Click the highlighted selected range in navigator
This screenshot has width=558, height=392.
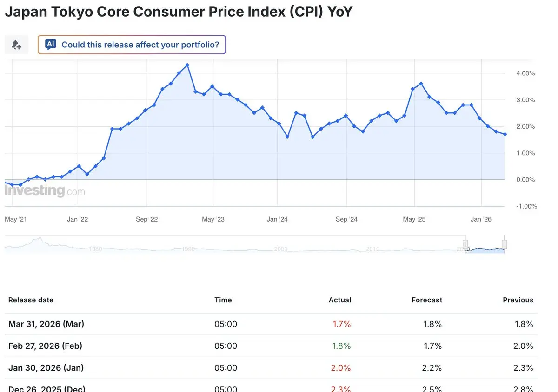coord(485,249)
